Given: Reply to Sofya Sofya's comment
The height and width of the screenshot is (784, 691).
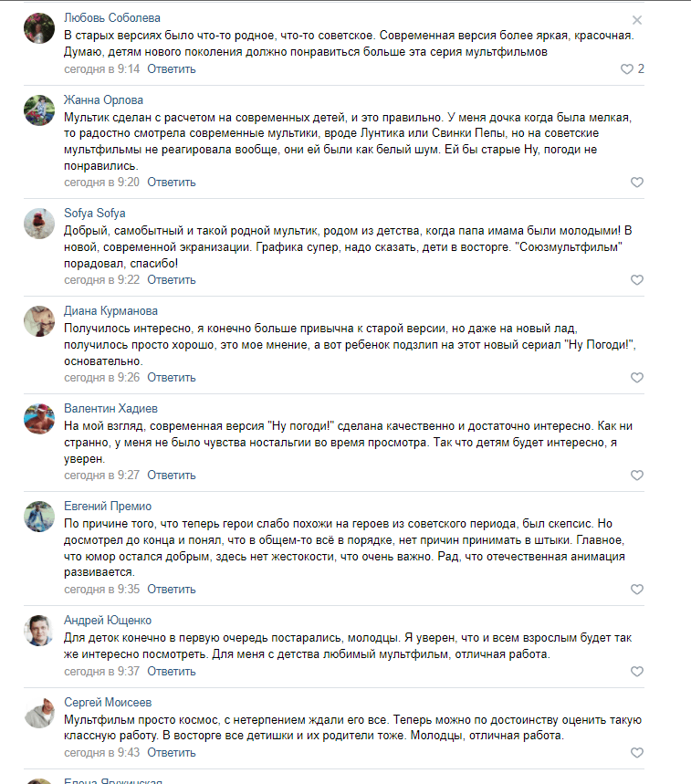Looking at the screenshot, I should [x=172, y=279].
